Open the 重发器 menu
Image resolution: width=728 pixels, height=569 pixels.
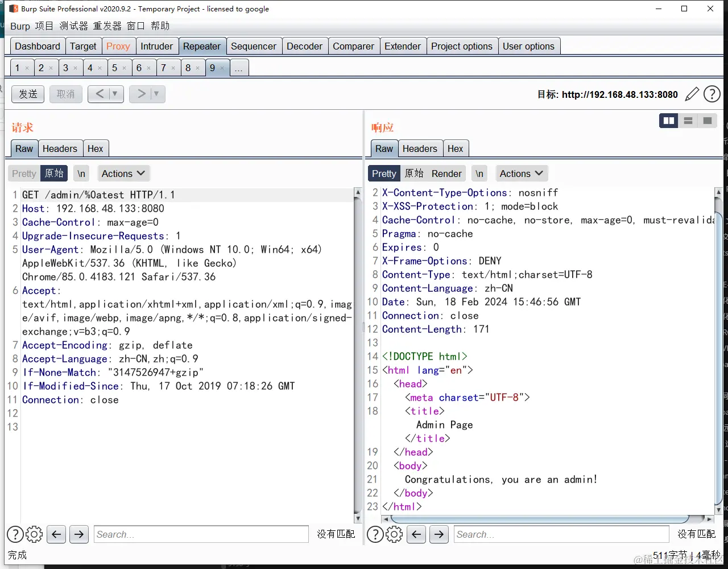click(x=107, y=26)
